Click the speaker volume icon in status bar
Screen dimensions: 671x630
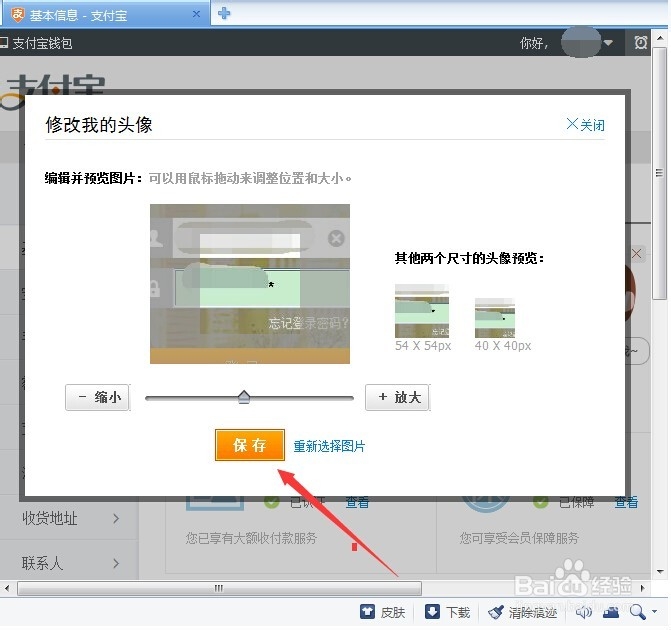(x=583, y=612)
